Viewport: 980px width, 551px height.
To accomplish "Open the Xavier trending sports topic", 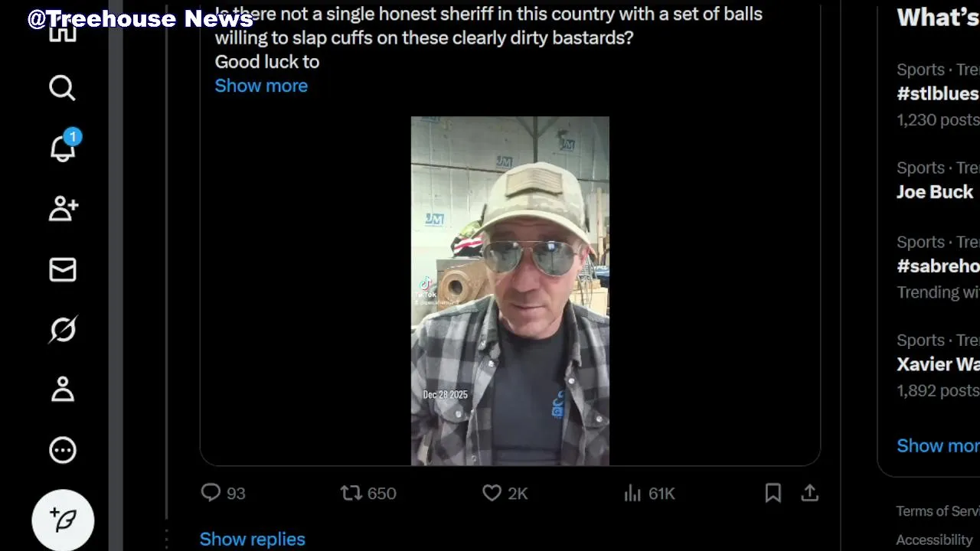I will coord(937,364).
